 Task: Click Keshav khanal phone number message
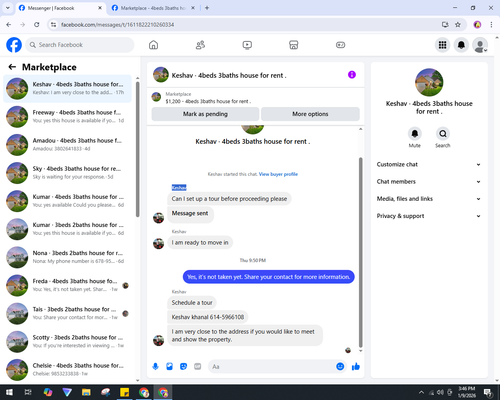[208, 317]
